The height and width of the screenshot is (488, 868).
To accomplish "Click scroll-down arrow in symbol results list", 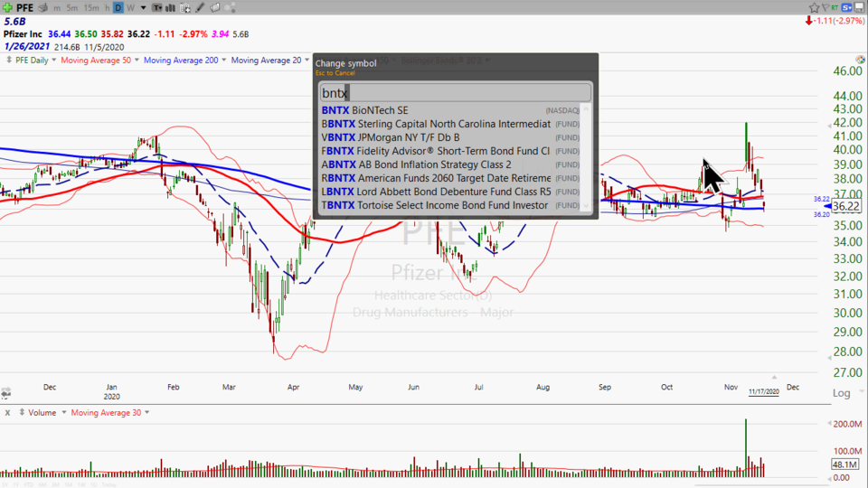I will (586, 206).
